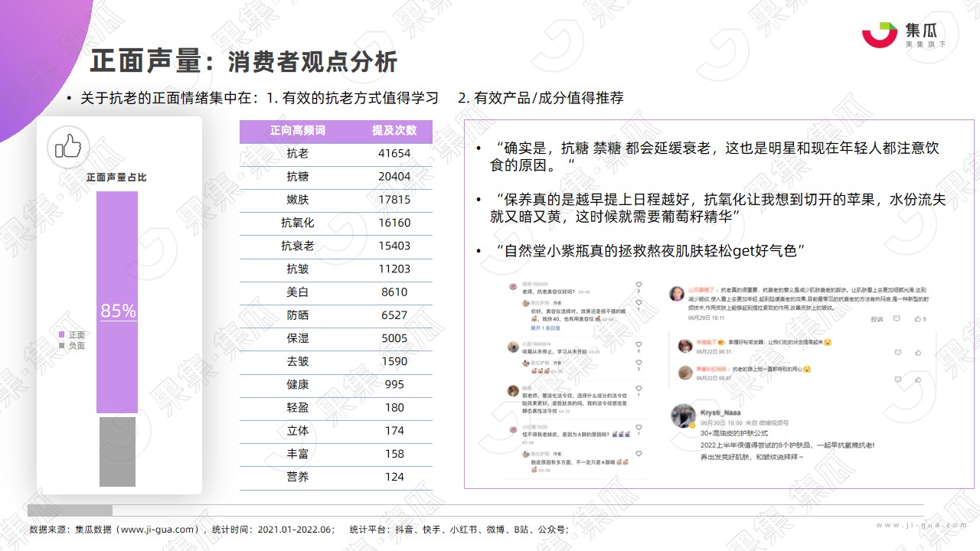
Task: Click the table cell 保湿
Action: pos(298,338)
